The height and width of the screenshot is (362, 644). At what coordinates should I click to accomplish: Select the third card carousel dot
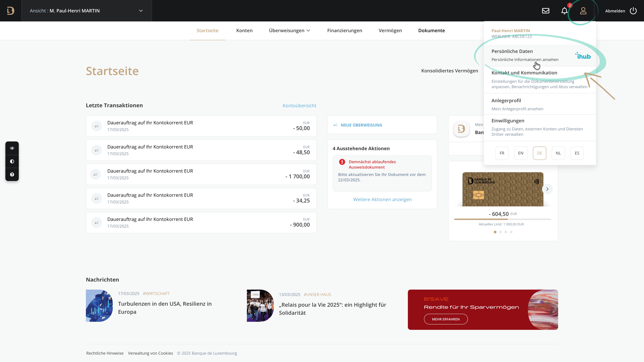click(x=506, y=232)
